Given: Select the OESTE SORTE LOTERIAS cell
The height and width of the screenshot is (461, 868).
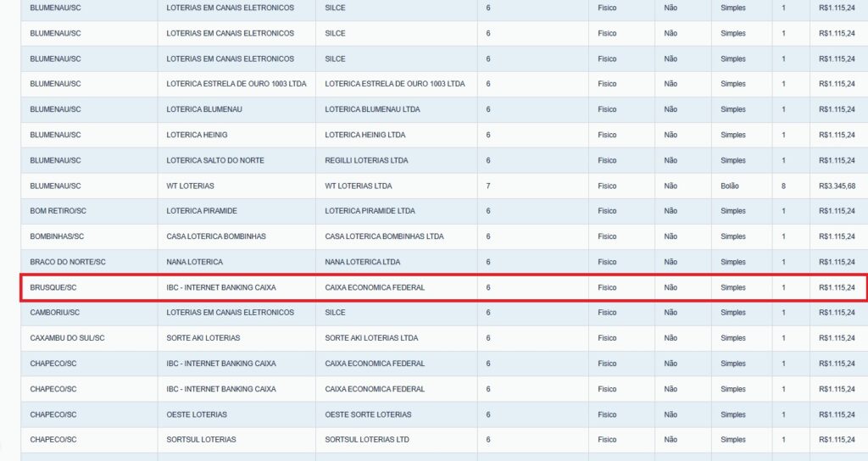Looking at the screenshot, I should (x=368, y=414).
